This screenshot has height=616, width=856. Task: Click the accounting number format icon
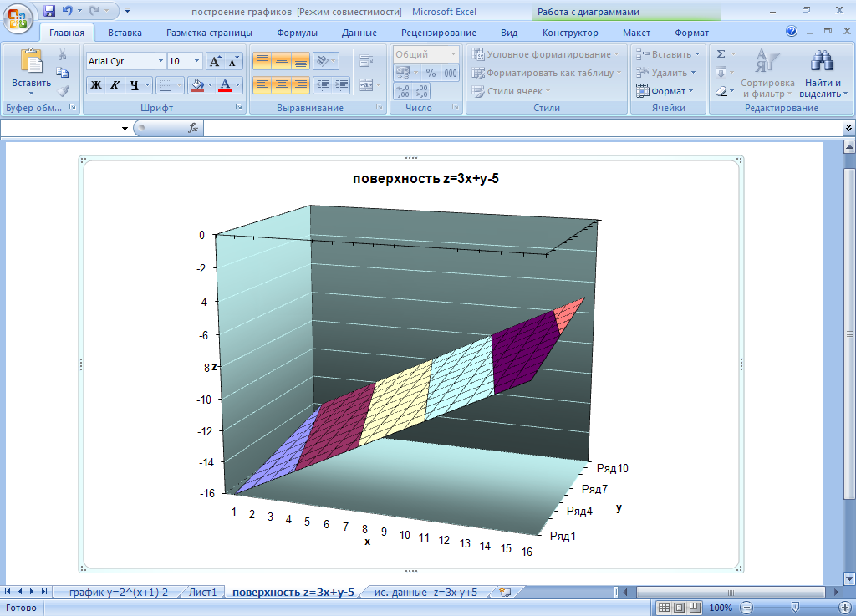coord(402,73)
